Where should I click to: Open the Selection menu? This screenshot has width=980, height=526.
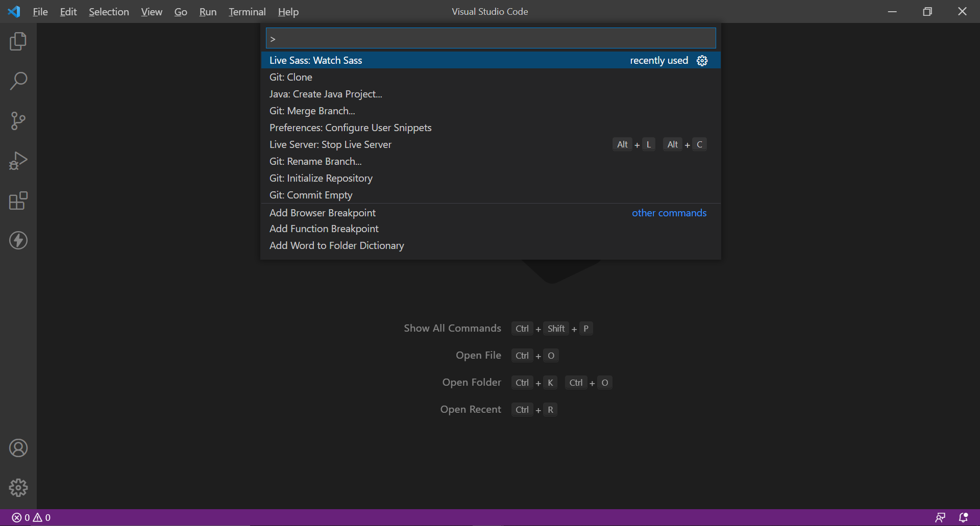pyautogui.click(x=109, y=12)
